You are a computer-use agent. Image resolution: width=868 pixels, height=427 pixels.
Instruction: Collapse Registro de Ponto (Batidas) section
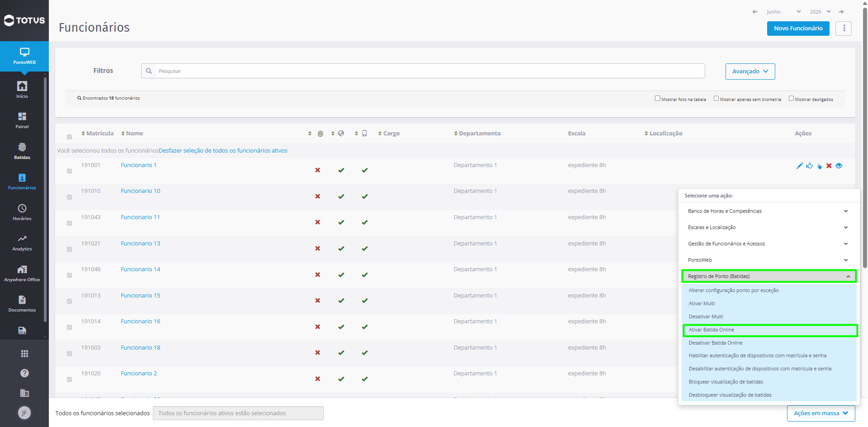pos(769,276)
